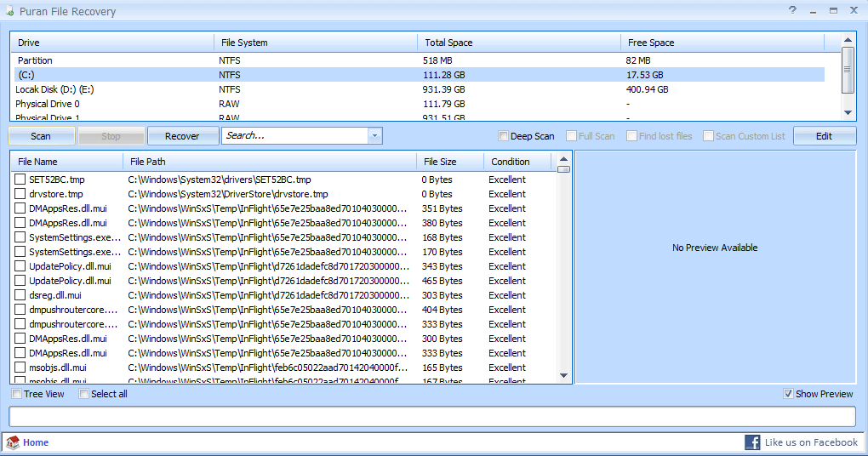Sort by the Drive column header

pyautogui.click(x=112, y=43)
